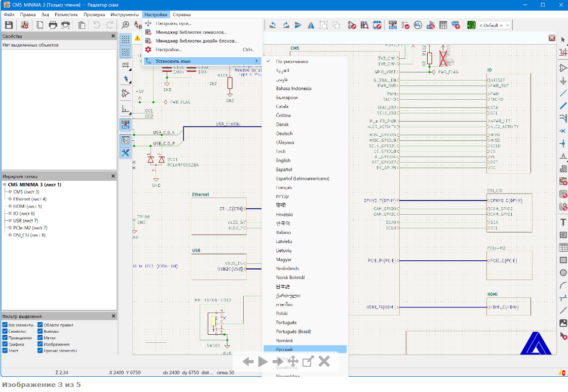Click the Mirror horizontally toolbar icon
This screenshot has width=568, height=392.
click(311, 25)
